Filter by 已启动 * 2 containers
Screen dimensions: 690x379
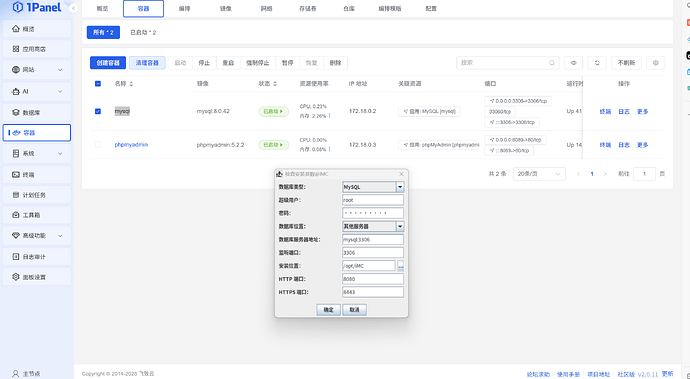coord(143,33)
